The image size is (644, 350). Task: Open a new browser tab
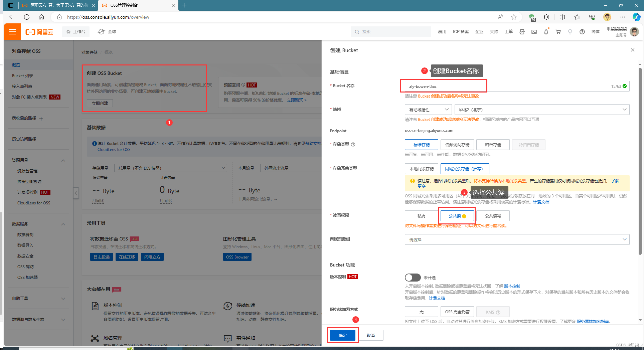[x=184, y=5]
